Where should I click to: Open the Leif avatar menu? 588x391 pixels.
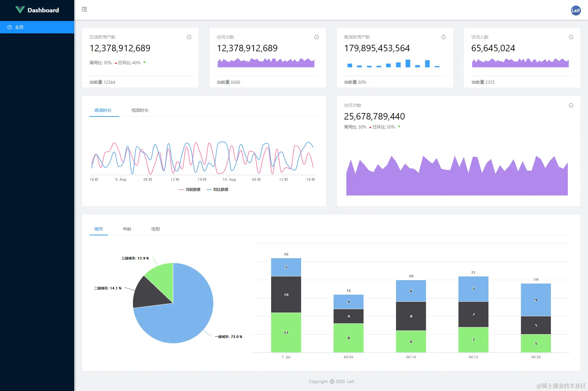click(x=575, y=10)
